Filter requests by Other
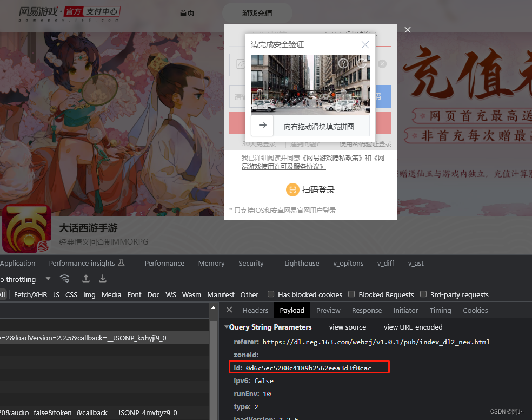Screen dimensions: 532x420 tap(249, 295)
